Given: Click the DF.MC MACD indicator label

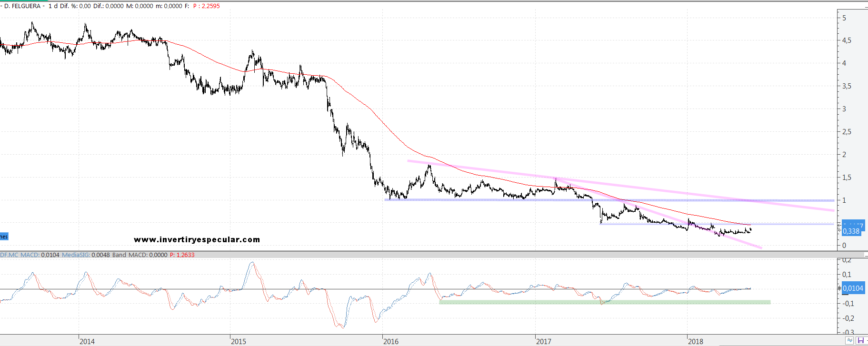Looking at the screenshot, I should (x=20, y=255).
